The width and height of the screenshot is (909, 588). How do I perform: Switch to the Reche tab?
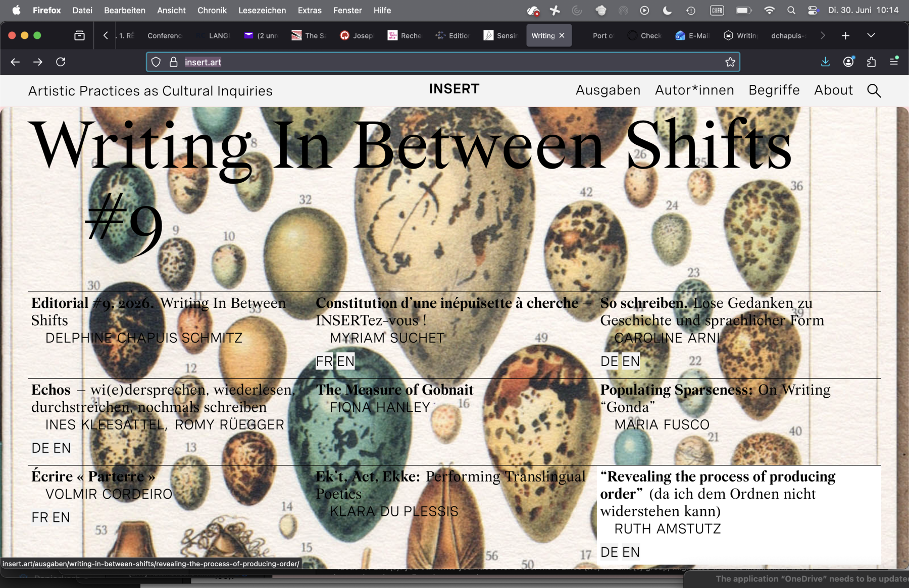coord(405,35)
